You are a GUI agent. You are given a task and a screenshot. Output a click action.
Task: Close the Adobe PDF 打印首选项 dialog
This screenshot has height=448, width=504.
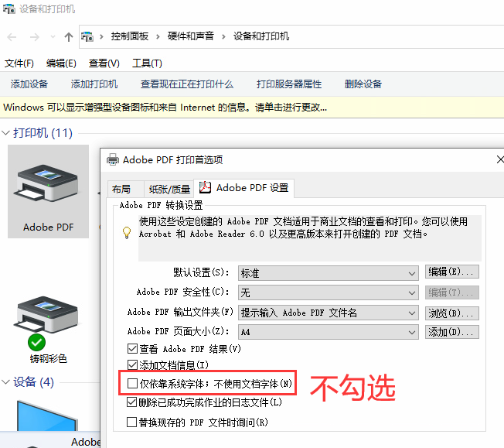[500, 159]
